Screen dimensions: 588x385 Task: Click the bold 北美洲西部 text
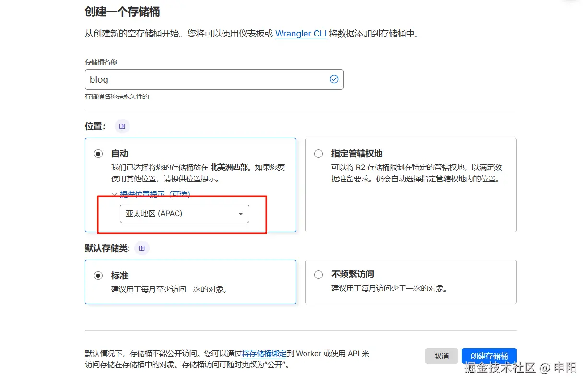[229, 168]
